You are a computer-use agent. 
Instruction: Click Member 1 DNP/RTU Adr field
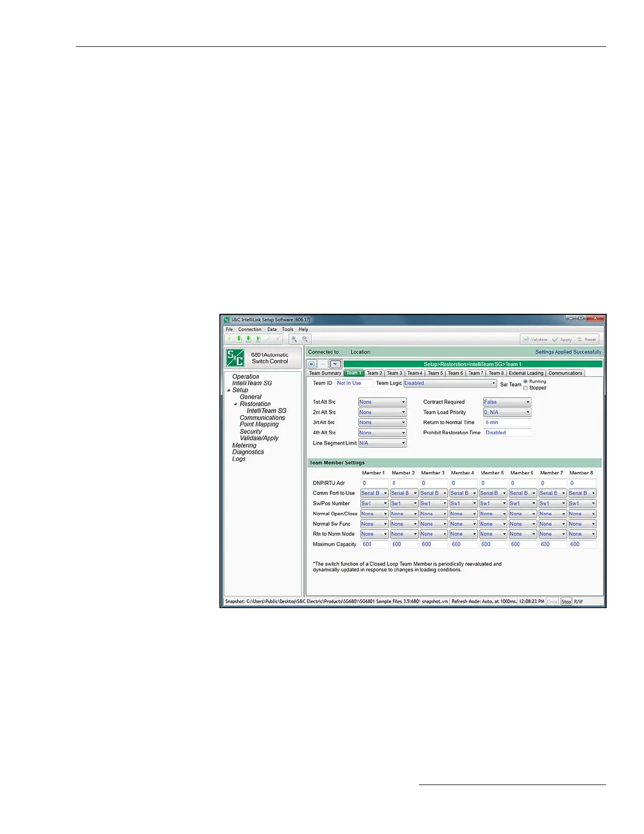click(375, 483)
